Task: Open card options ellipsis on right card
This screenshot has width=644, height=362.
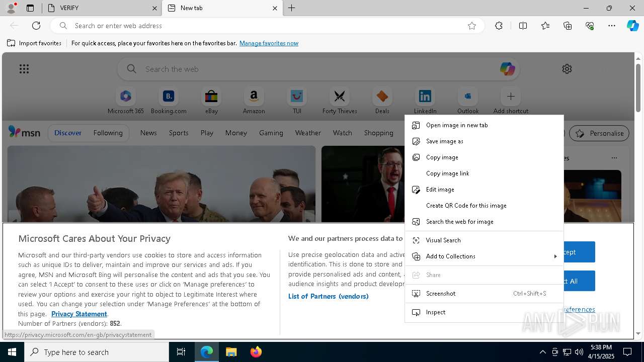Action: point(614,158)
